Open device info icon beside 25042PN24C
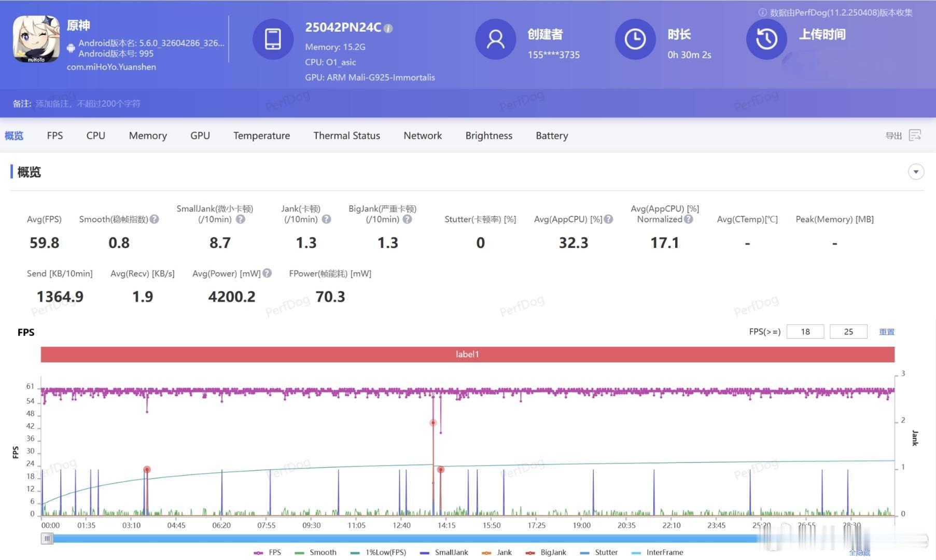This screenshot has width=936, height=560. 388,29
